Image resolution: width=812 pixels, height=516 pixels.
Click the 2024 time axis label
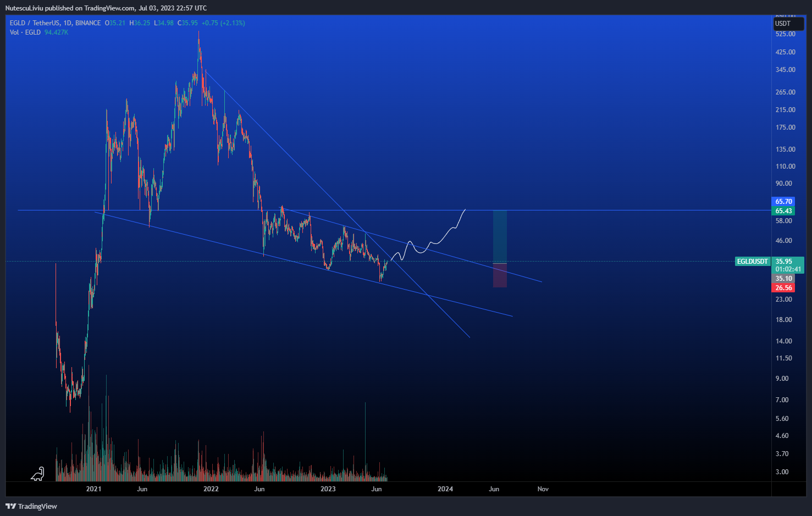tap(445, 489)
